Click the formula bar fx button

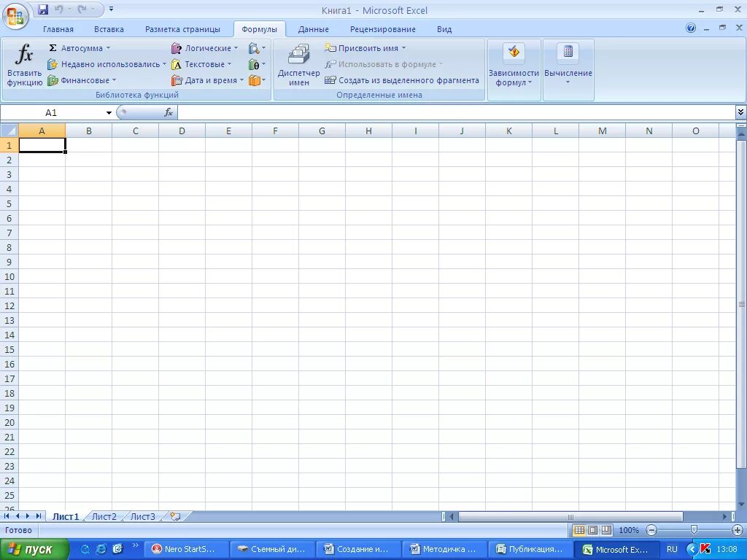click(x=169, y=112)
